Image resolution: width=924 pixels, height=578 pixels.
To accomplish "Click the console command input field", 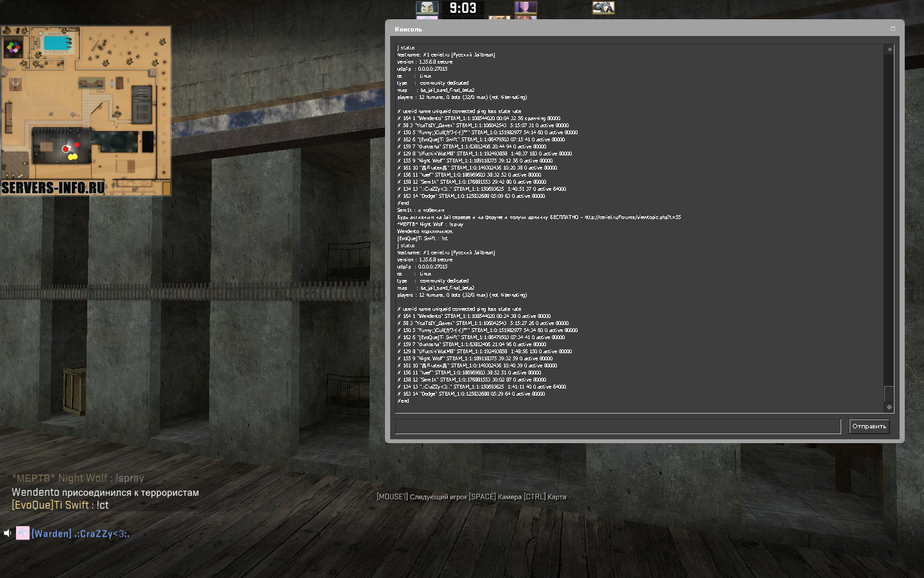I will click(617, 426).
